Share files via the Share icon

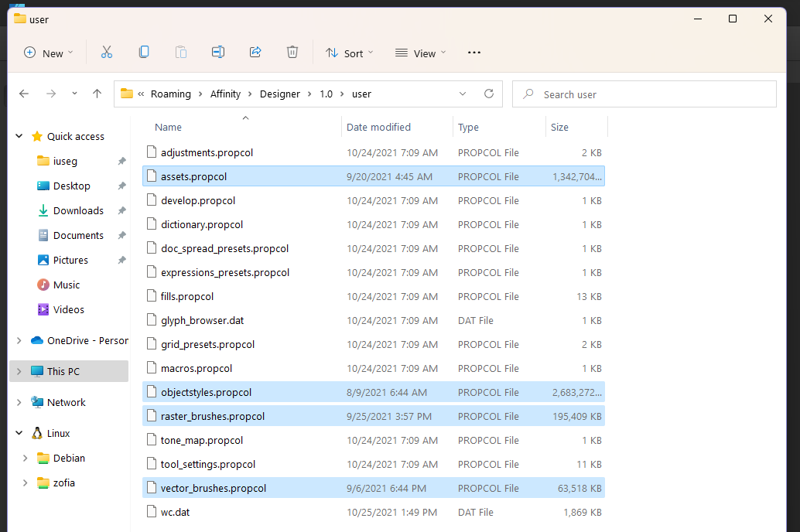coord(255,52)
